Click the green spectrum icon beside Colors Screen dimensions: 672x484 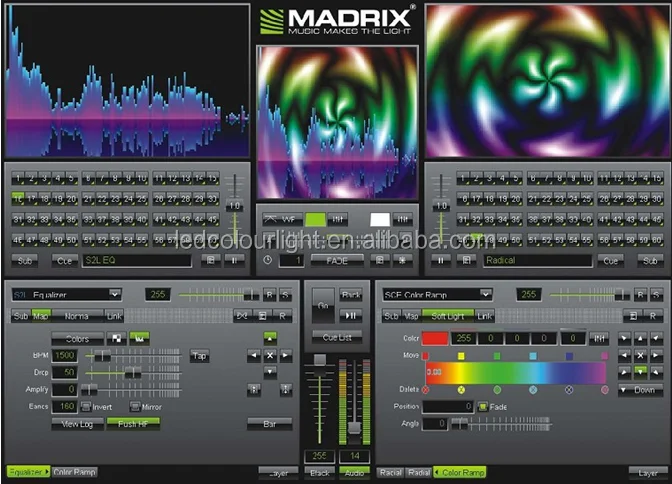[139, 338]
